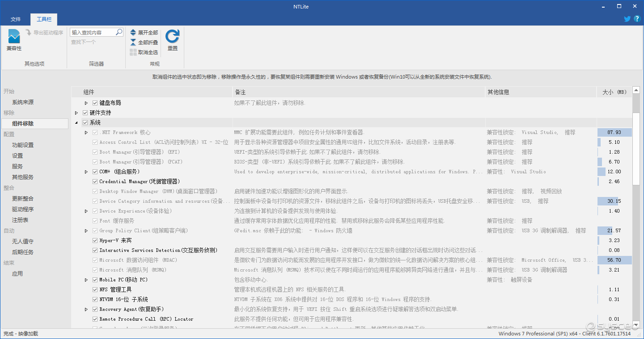Screen dimensions: 644x339
Task: Open the help question mark icon
Action: click(637, 19)
